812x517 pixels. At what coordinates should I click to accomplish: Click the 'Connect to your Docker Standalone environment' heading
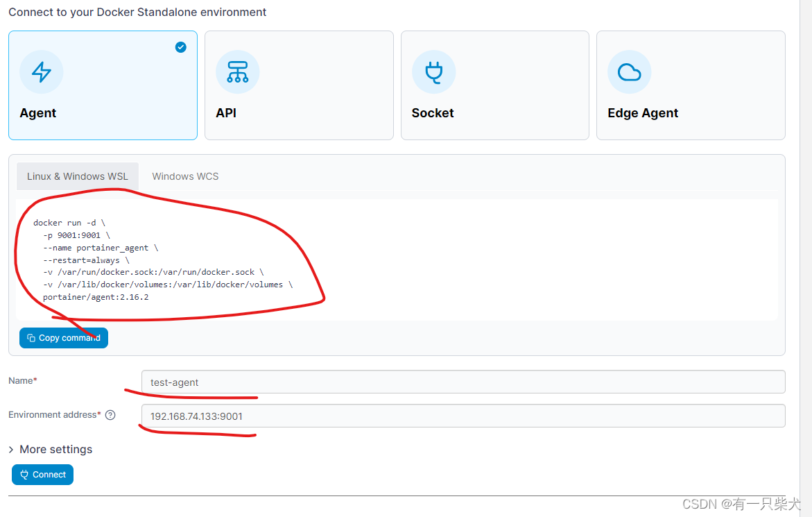(137, 12)
